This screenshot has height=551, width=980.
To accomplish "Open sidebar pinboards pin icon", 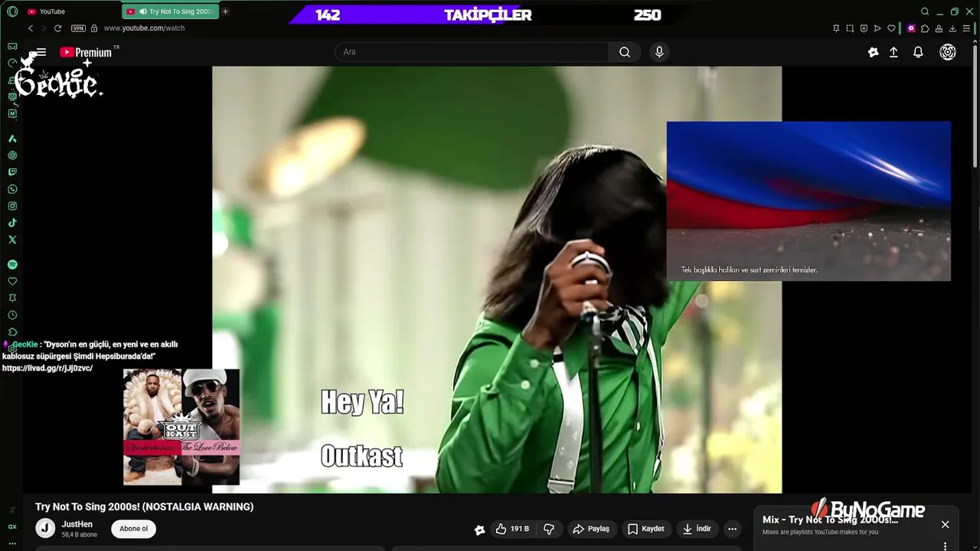I will 12,298.
